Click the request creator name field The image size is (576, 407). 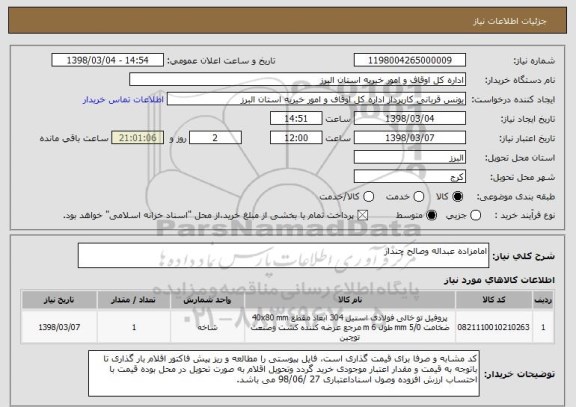(316, 99)
